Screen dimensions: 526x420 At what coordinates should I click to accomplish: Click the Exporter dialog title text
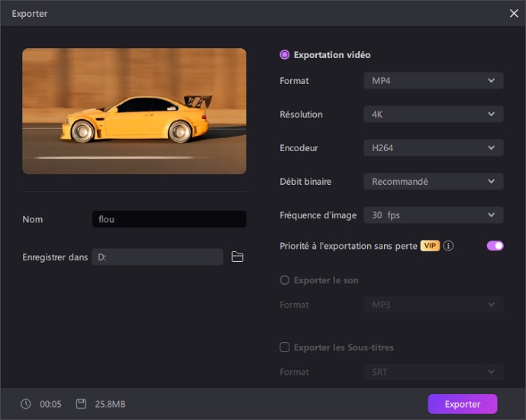(x=30, y=14)
